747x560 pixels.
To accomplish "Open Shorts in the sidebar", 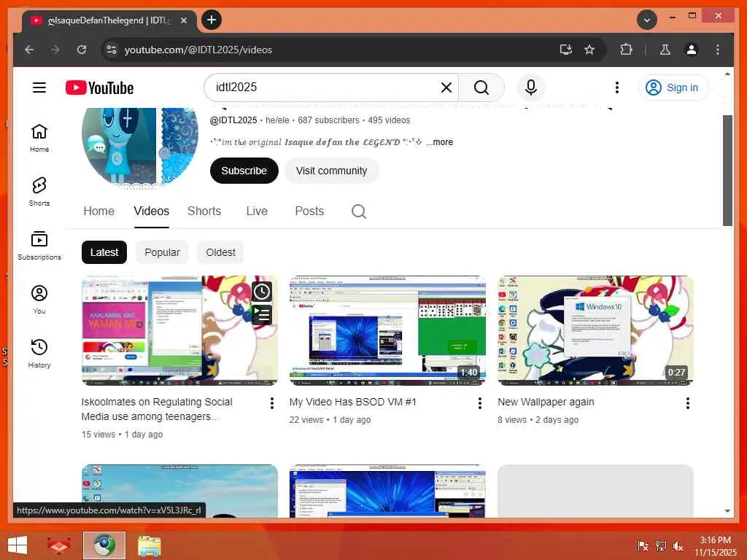I will pos(39,192).
